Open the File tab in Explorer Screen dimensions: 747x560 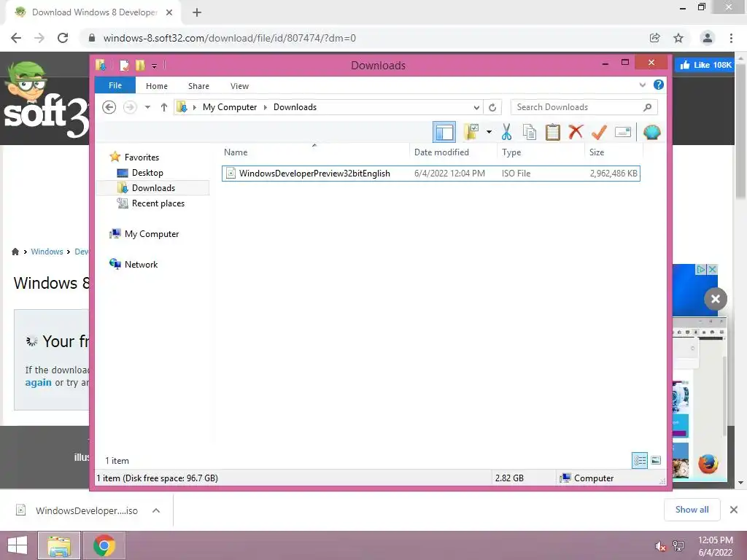[115, 85]
